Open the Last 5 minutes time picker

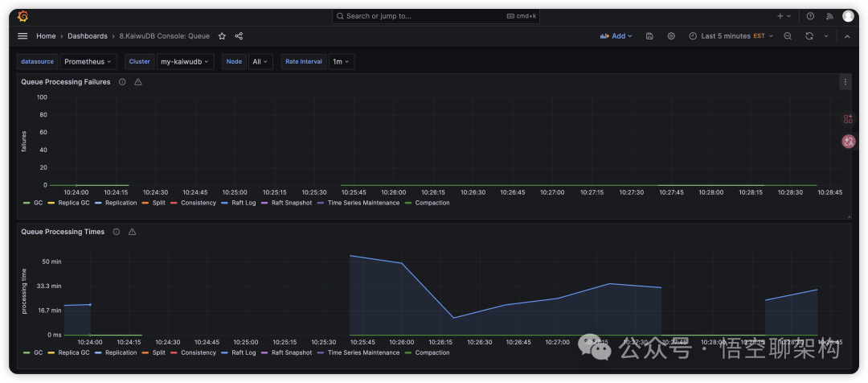pyautogui.click(x=731, y=36)
